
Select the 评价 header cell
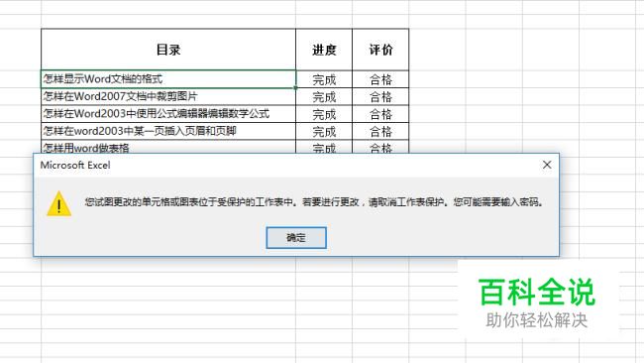[x=380, y=50]
